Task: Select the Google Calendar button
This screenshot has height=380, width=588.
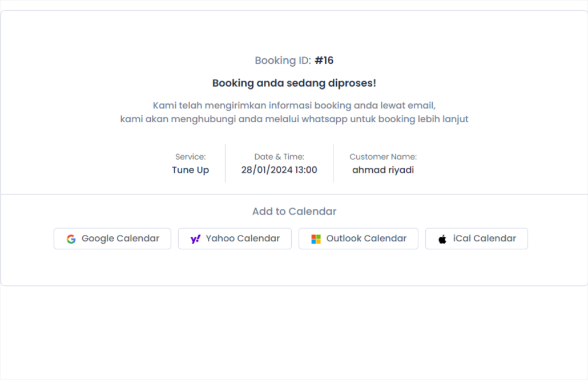Action: 112,238
